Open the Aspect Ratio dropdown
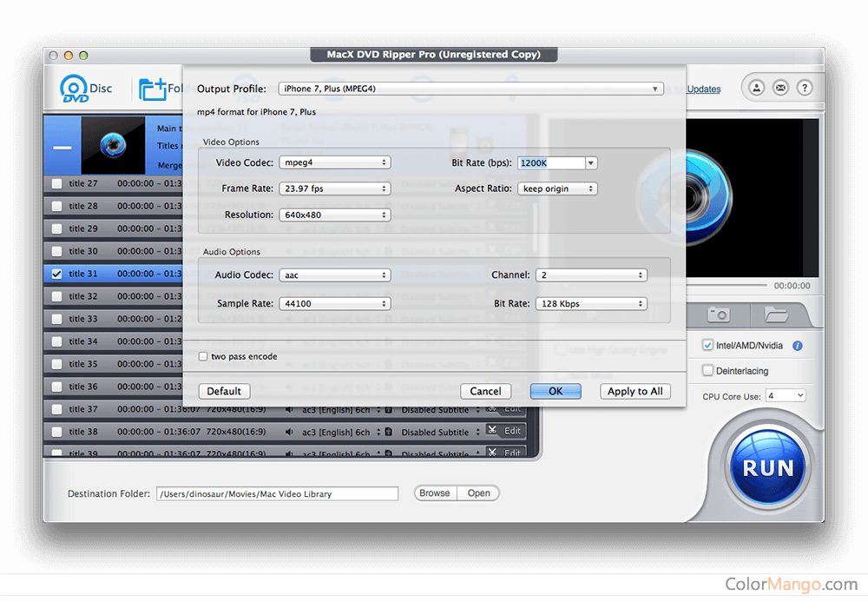The height and width of the screenshot is (602, 868). pyautogui.click(x=557, y=189)
